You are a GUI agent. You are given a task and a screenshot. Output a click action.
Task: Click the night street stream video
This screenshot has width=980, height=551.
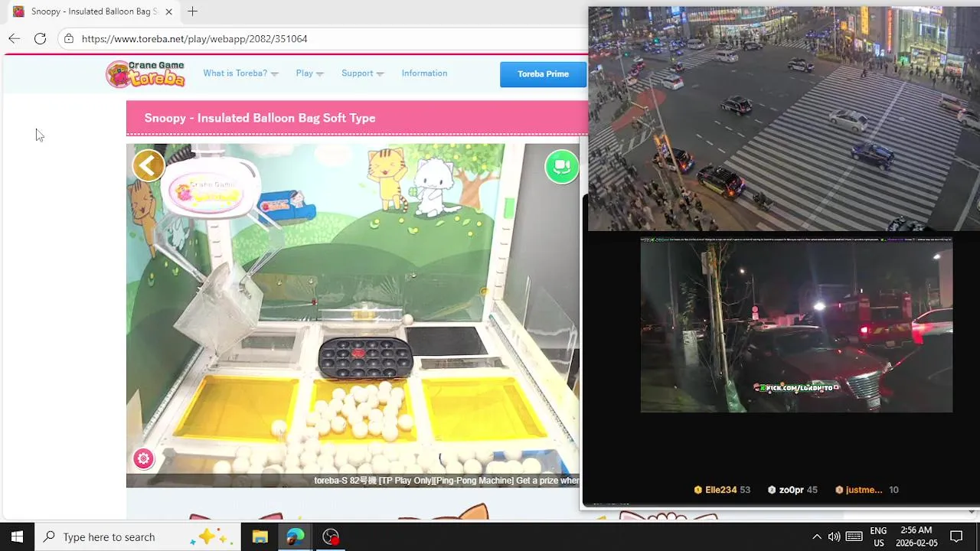click(x=796, y=324)
